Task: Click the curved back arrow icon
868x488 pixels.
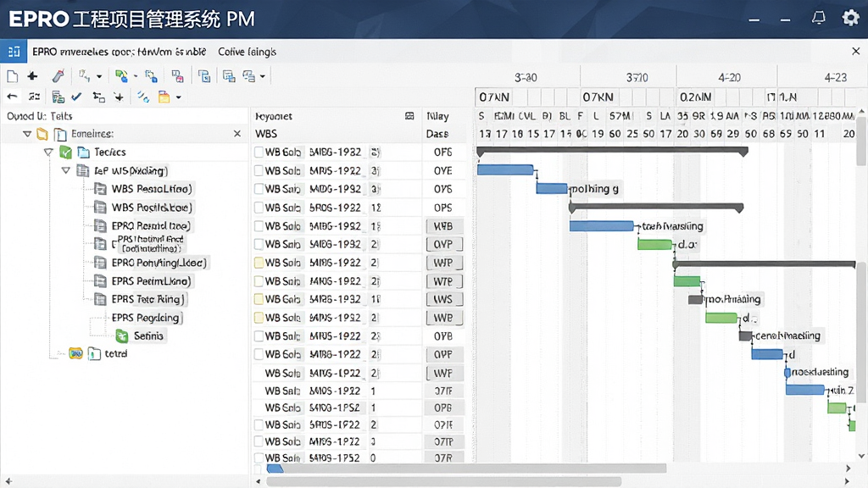Action: click(12, 97)
